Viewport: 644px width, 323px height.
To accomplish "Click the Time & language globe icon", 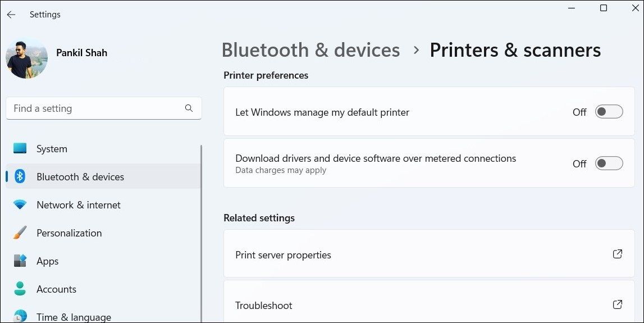I will tap(20, 316).
